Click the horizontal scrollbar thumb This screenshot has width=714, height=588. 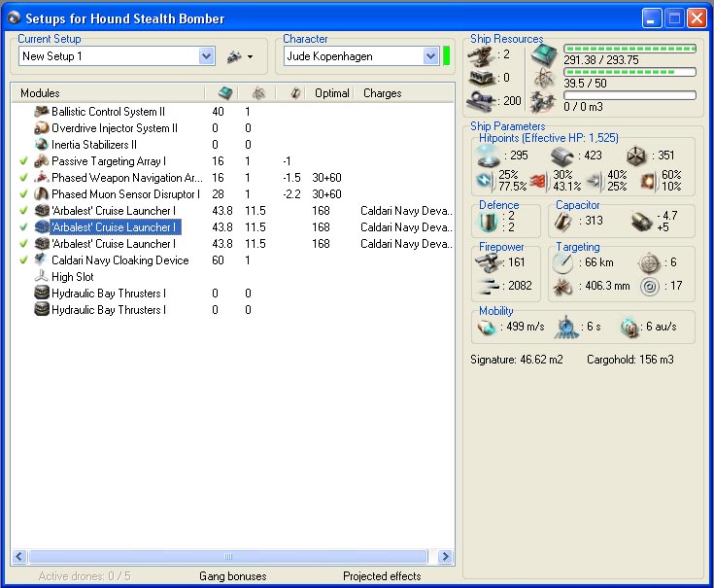click(x=228, y=556)
